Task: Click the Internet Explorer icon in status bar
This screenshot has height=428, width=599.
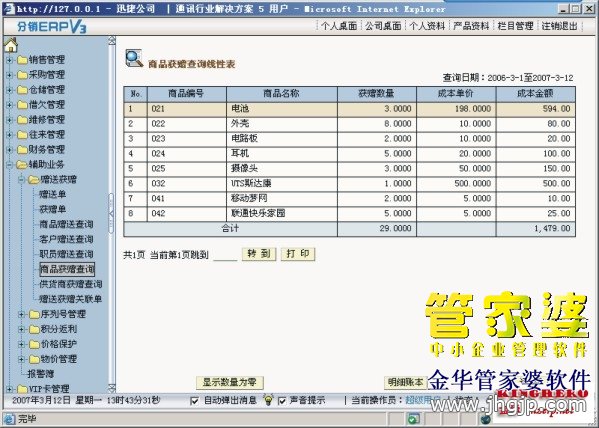Action: (x=9, y=419)
